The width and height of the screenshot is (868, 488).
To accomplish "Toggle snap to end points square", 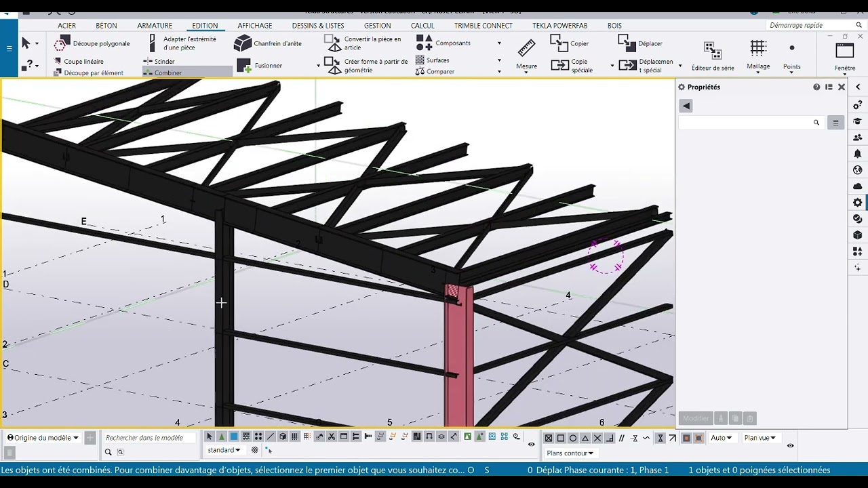I will click(x=561, y=438).
